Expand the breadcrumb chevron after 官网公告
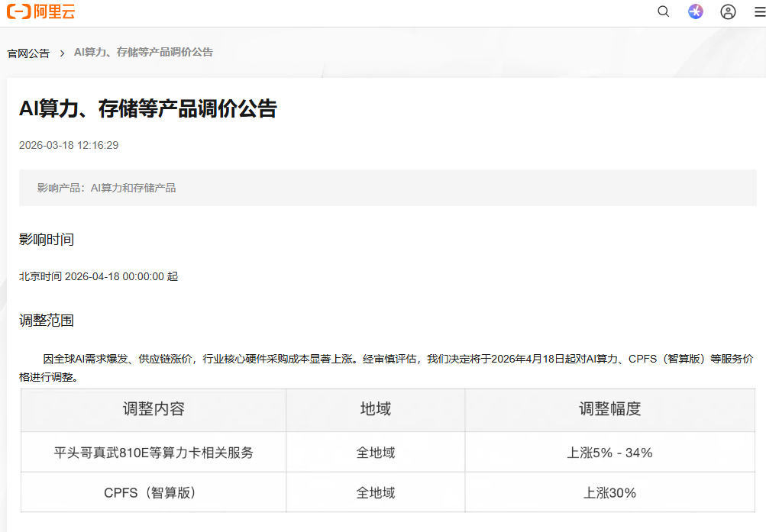Screen dimensions: 766x532 point(60,53)
